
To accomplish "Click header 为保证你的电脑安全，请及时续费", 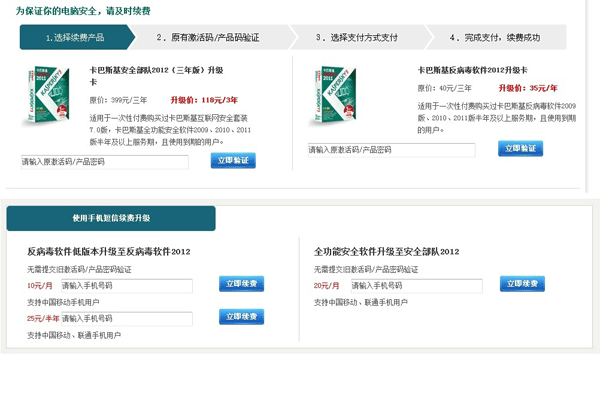I will tap(83, 11).
